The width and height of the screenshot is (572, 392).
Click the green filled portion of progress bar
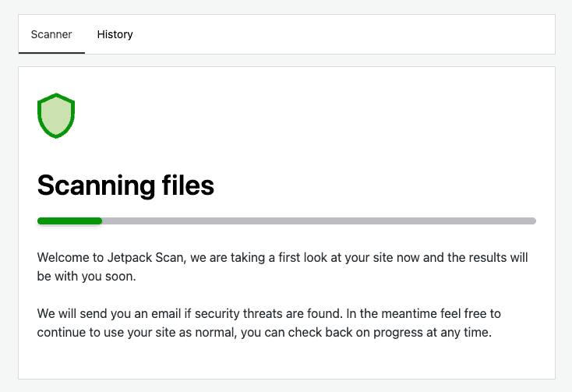coord(69,221)
